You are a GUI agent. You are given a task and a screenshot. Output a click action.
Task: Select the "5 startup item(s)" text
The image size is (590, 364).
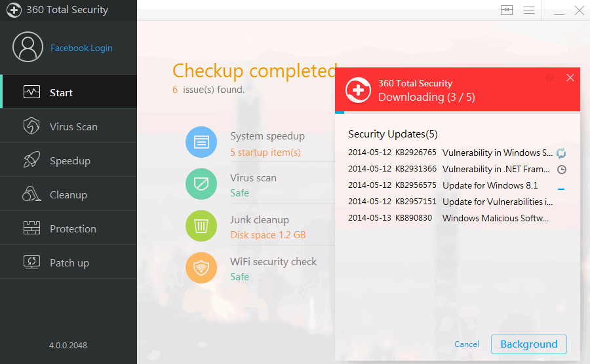(x=265, y=153)
